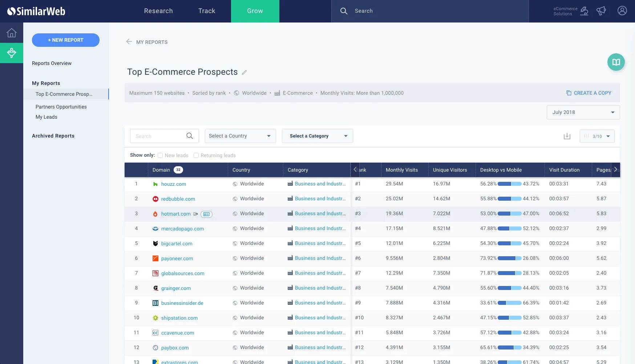Screen dimensions: 635x364
Task: Click the search magnifier in top bar
Action: point(344,11)
